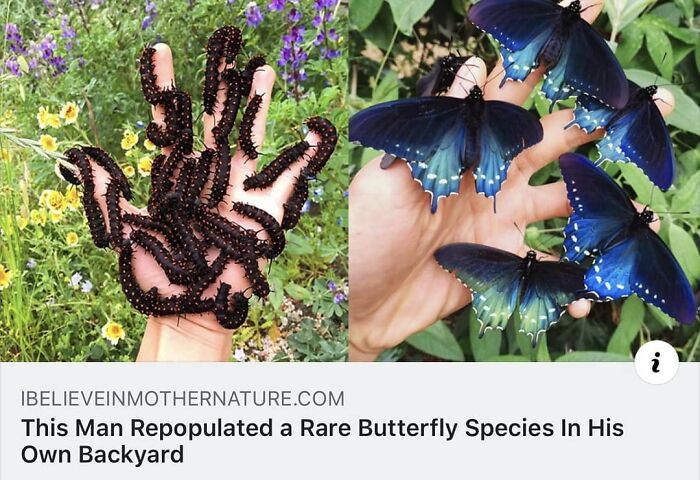Click the word "Backyard" in the headline

point(131,455)
